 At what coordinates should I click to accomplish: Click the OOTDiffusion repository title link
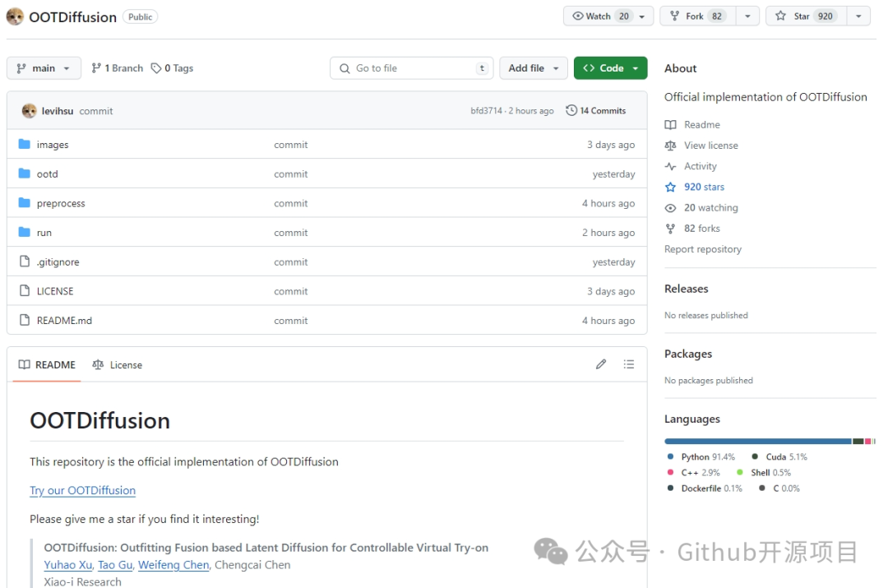click(72, 17)
